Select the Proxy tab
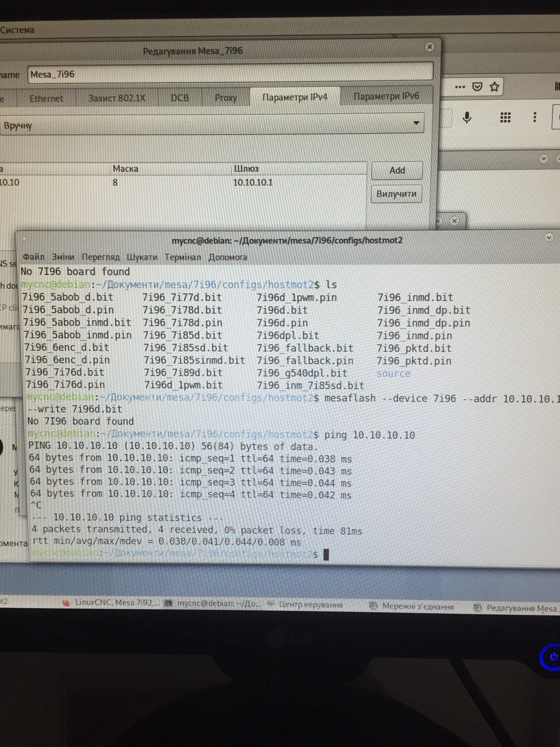Screen dimensions: 560x747 (x=226, y=98)
